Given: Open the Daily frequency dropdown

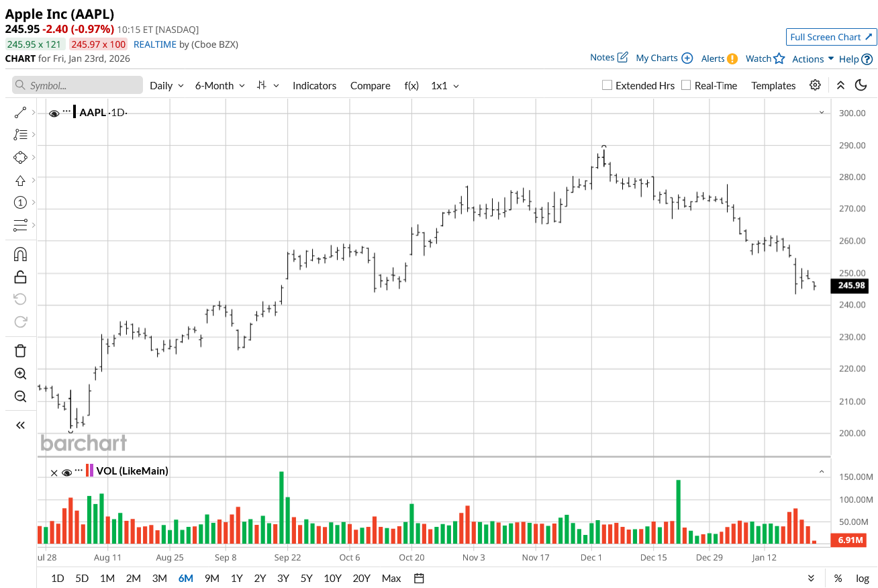Looking at the screenshot, I should click(x=166, y=85).
